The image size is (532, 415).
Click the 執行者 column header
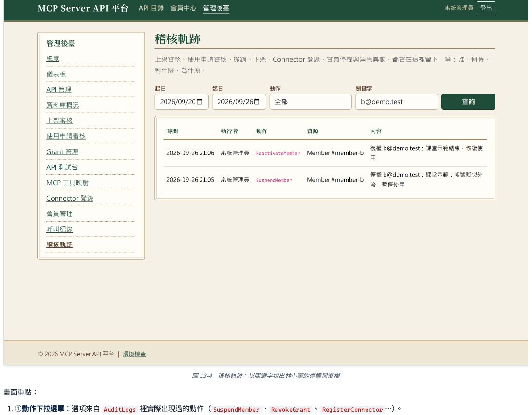point(229,131)
